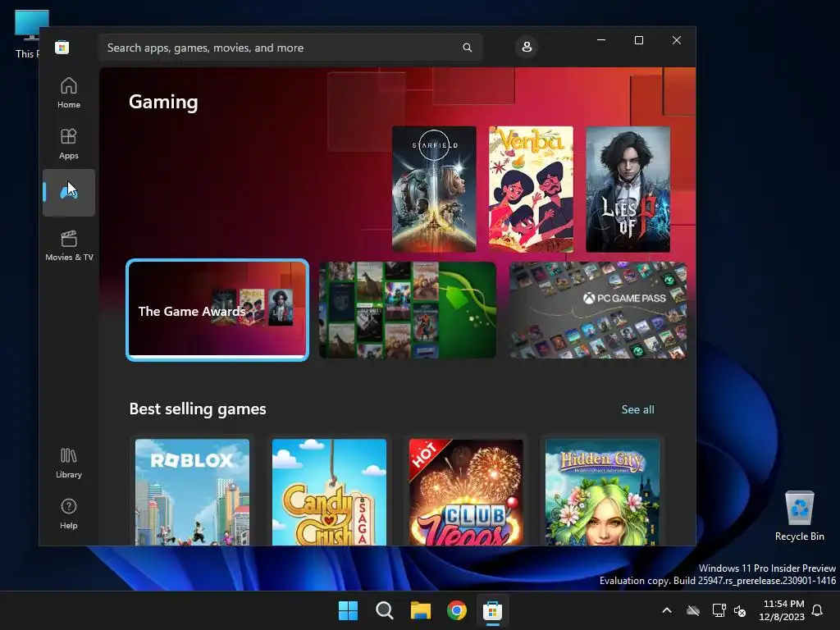Open the PC Game Pass banner
This screenshot has width=840, height=630.
(598, 310)
